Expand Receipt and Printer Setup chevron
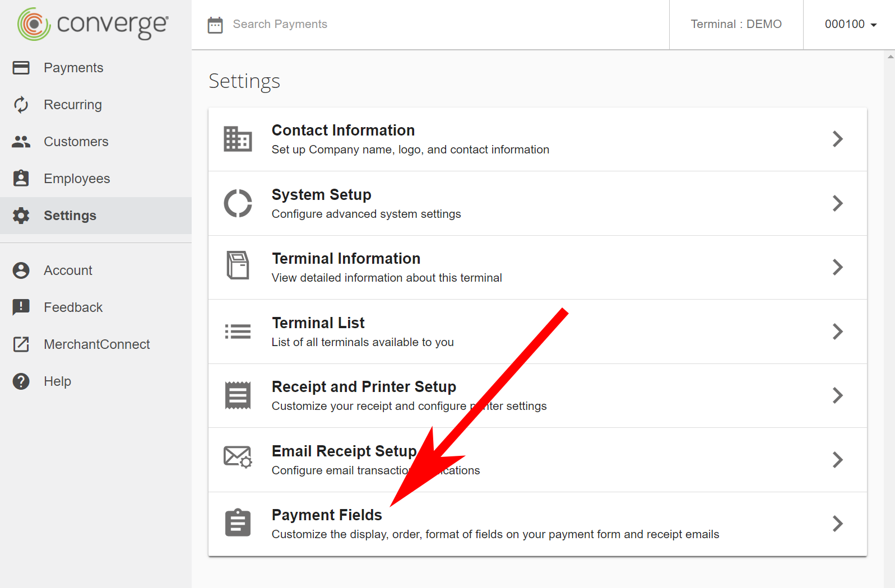Image resolution: width=895 pixels, height=588 pixels. 838,395
